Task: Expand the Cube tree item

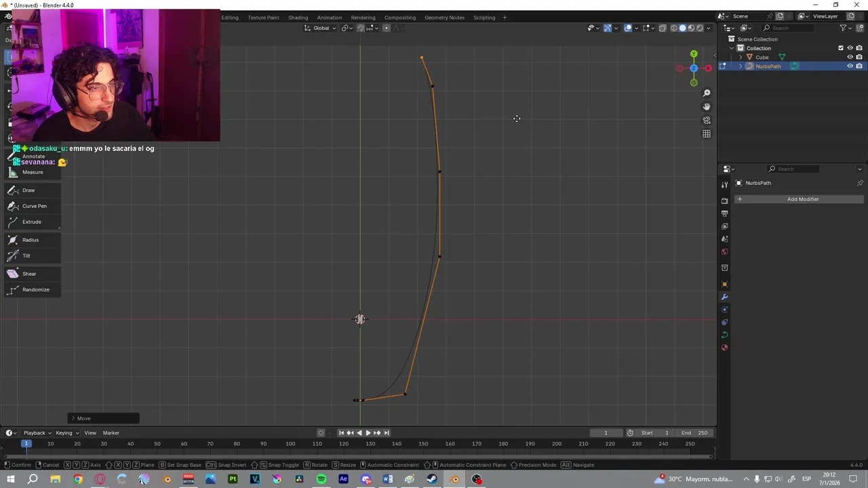Action: (x=741, y=57)
